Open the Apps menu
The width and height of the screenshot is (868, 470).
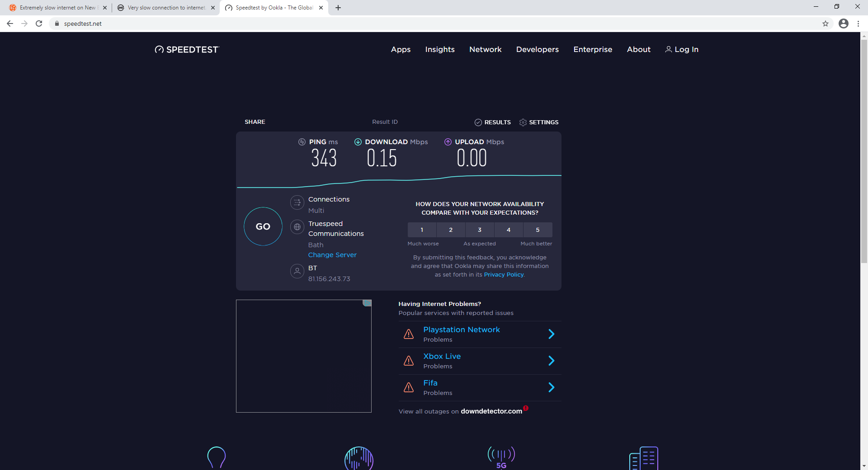point(401,49)
